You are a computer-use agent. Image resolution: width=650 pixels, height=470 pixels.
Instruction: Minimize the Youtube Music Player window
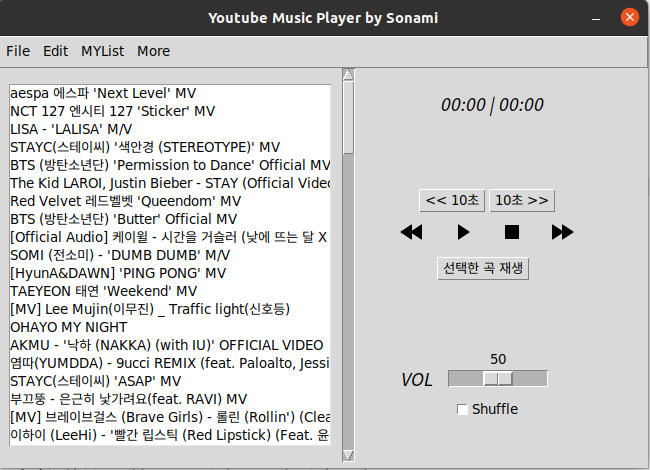point(596,18)
